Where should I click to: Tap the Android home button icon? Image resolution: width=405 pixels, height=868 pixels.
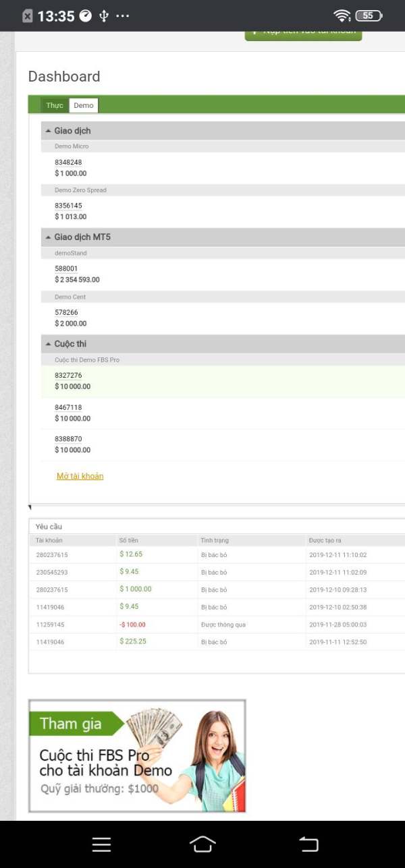click(202, 844)
